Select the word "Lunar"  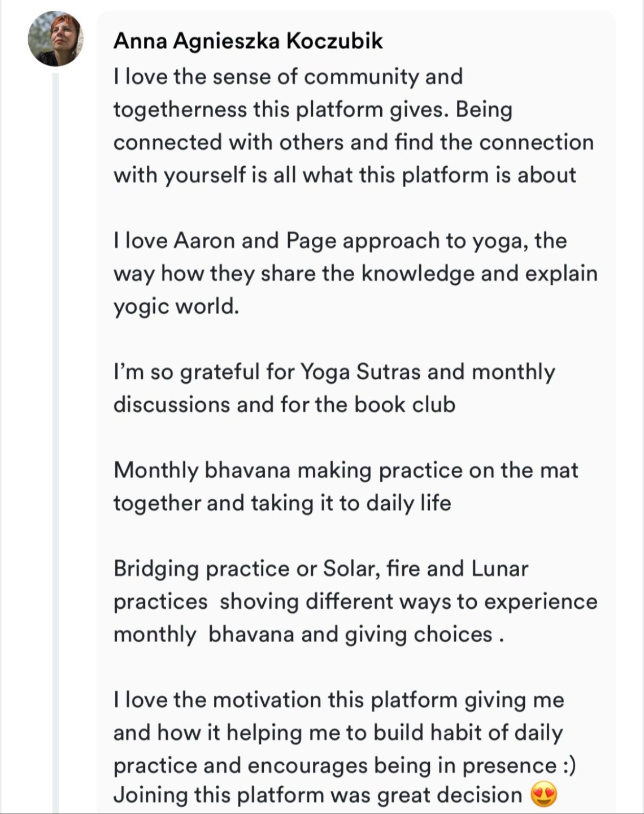(x=500, y=569)
